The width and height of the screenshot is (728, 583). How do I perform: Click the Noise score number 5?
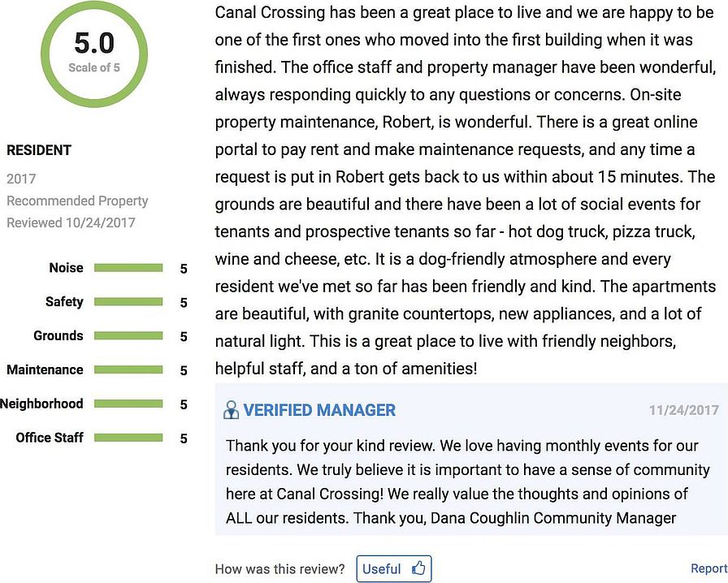[x=184, y=269]
